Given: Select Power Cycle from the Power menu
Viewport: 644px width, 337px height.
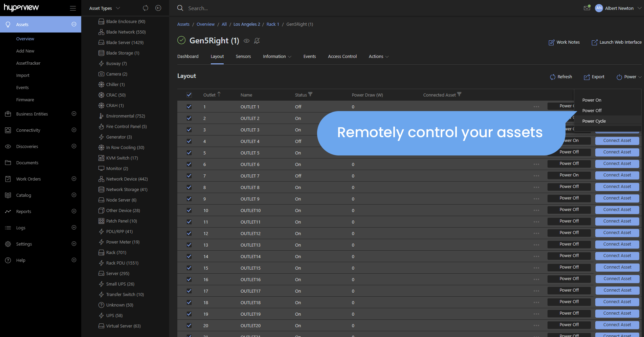Looking at the screenshot, I should coord(594,121).
